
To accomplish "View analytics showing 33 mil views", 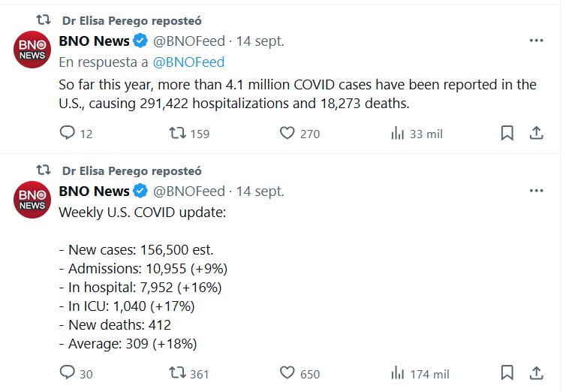I will coord(398,134).
